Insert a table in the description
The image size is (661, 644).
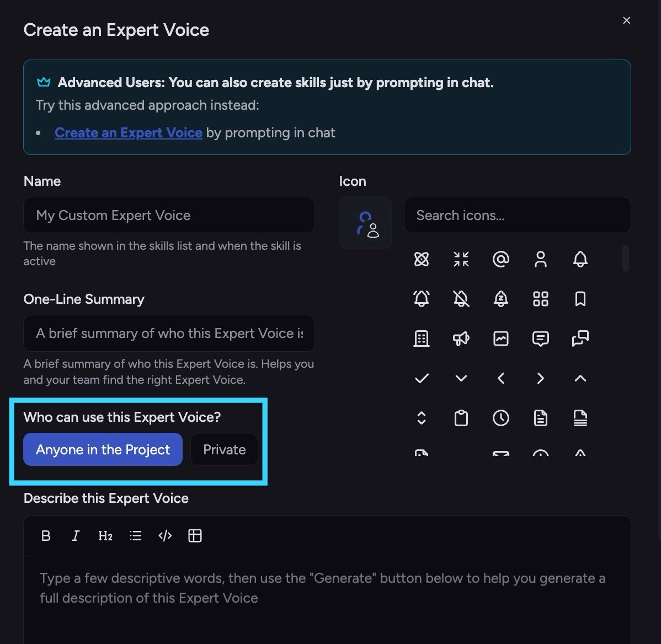click(195, 536)
